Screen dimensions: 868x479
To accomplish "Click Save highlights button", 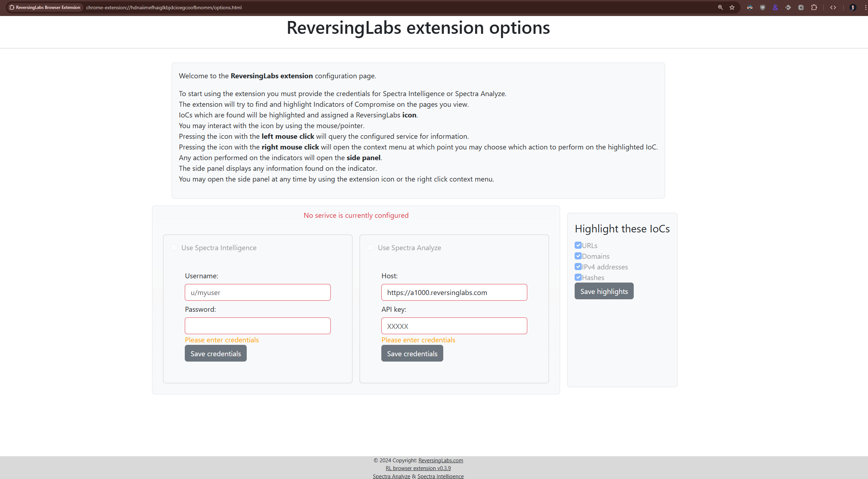I will (604, 291).
